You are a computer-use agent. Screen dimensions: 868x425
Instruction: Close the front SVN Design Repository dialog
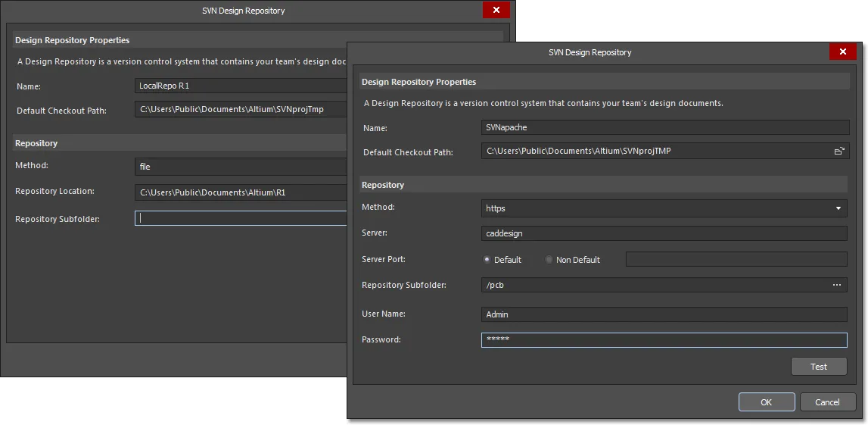843,52
